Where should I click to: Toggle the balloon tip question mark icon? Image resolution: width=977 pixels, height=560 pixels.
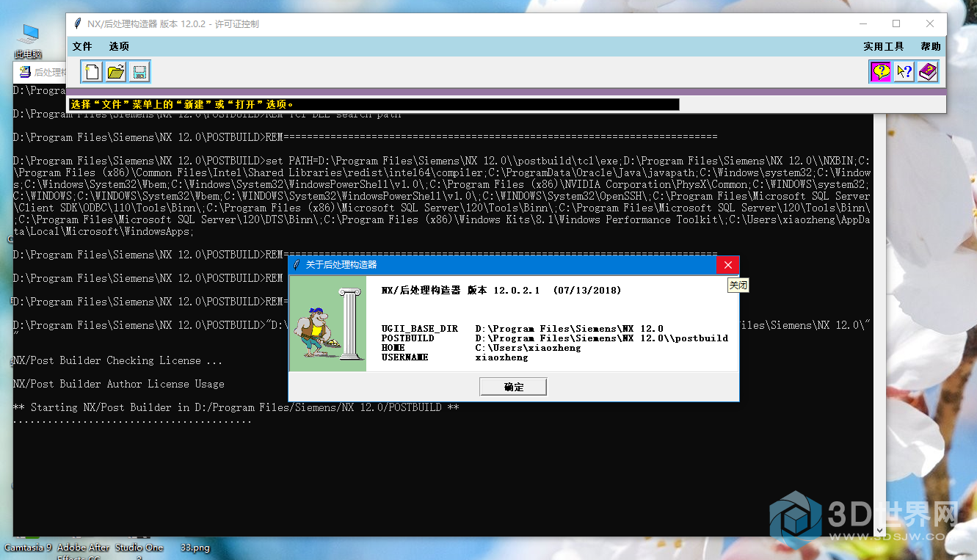pos(881,72)
